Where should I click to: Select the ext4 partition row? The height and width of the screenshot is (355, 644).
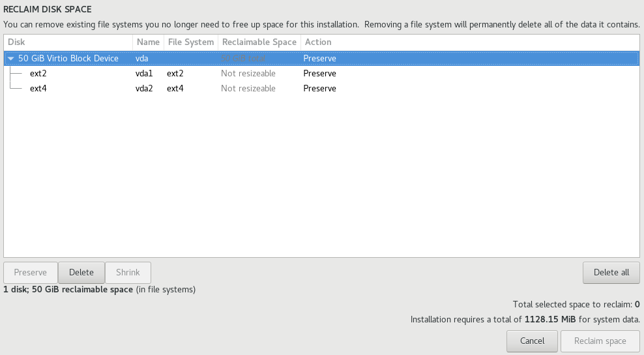point(38,88)
